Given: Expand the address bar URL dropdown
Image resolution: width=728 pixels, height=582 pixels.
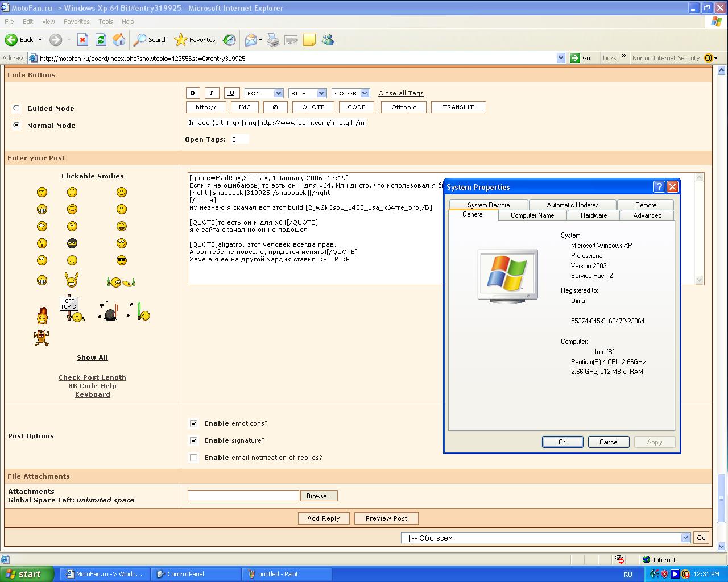Looking at the screenshot, I should coord(561,58).
